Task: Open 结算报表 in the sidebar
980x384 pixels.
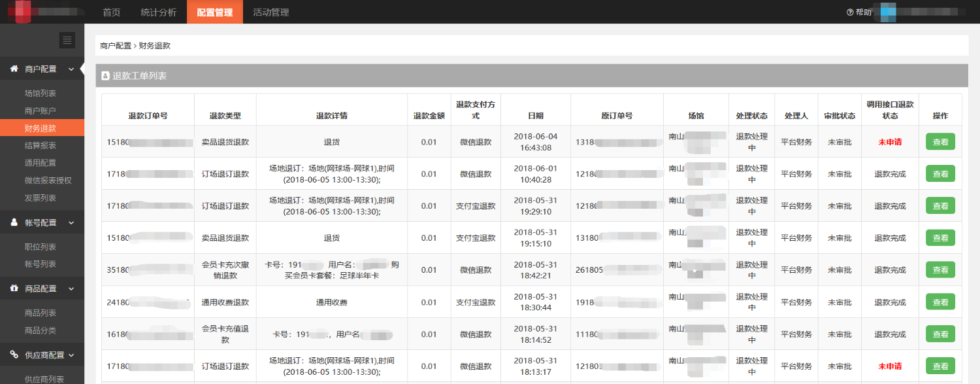Action: (41, 145)
